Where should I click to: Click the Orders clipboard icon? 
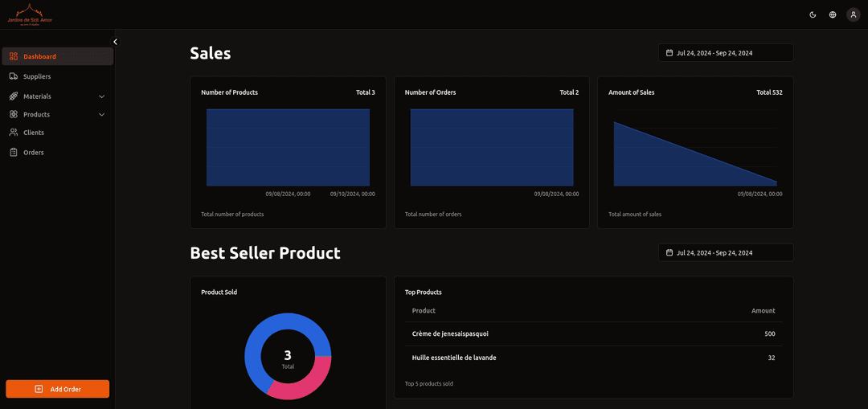tap(14, 152)
